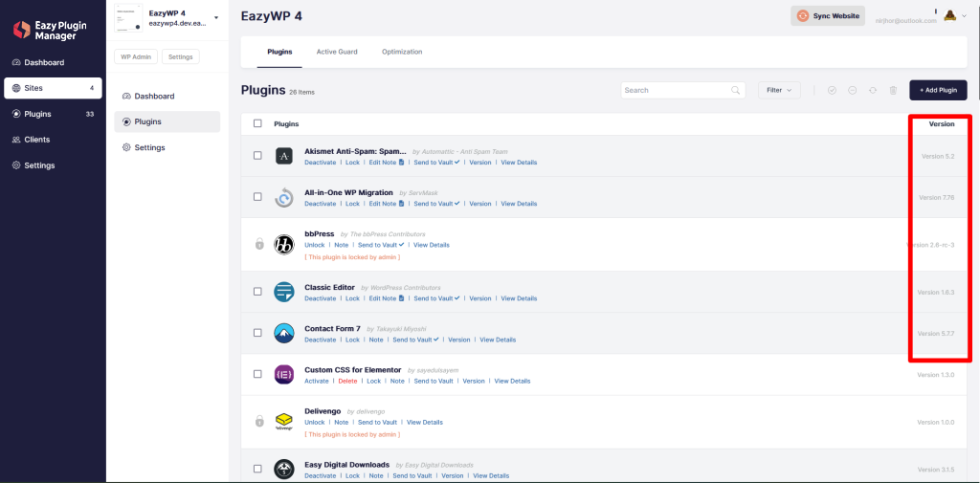This screenshot has height=483, width=980.
Task: Open Send to Vault for Contact Form 7
Action: pyautogui.click(x=415, y=340)
